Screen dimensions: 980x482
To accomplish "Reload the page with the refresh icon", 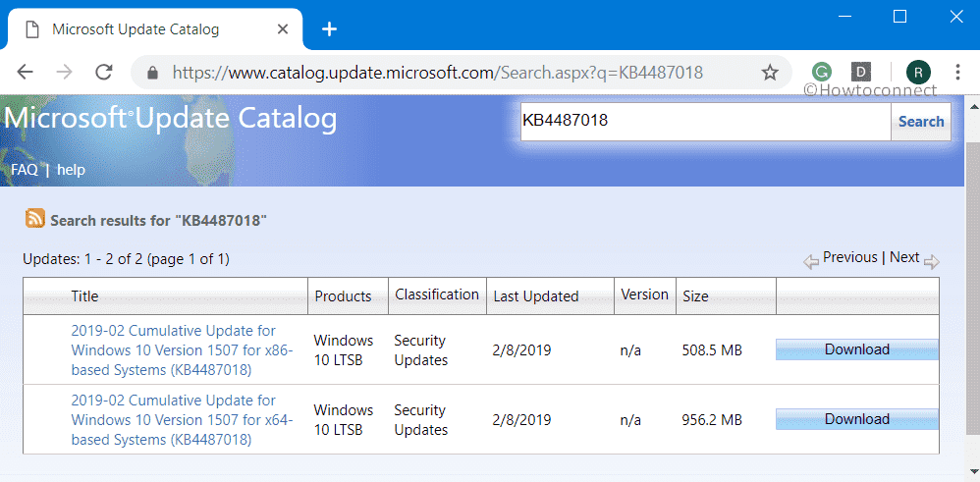I will tap(104, 73).
